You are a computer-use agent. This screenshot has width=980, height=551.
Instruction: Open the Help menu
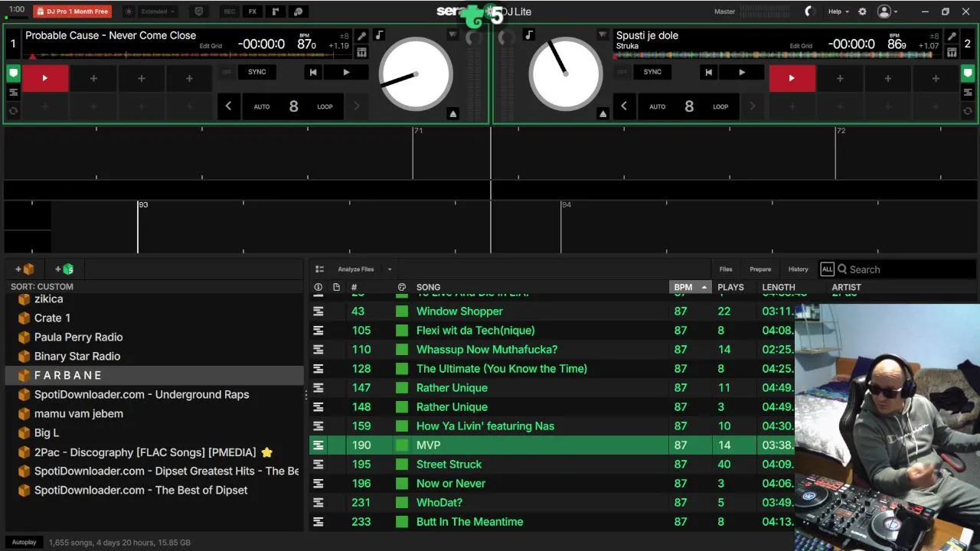[x=838, y=11]
